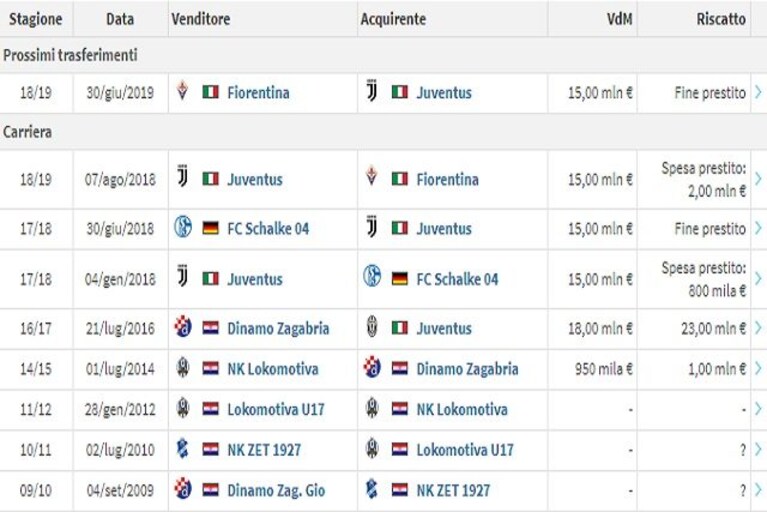This screenshot has height=512, width=767.
Task: Click the Acquirente column header
Action: pyautogui.click(x=393, y=19)
